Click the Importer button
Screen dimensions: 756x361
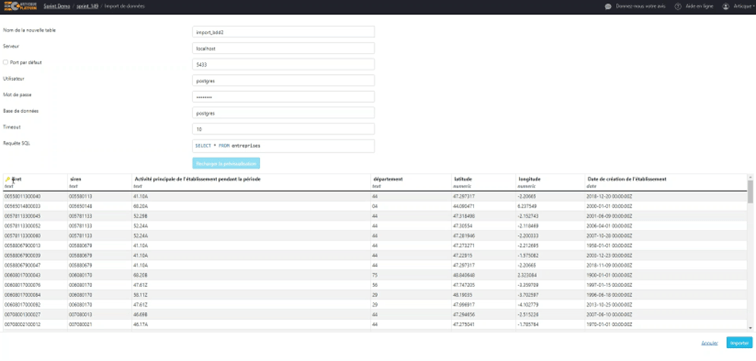tap(739, 343)
